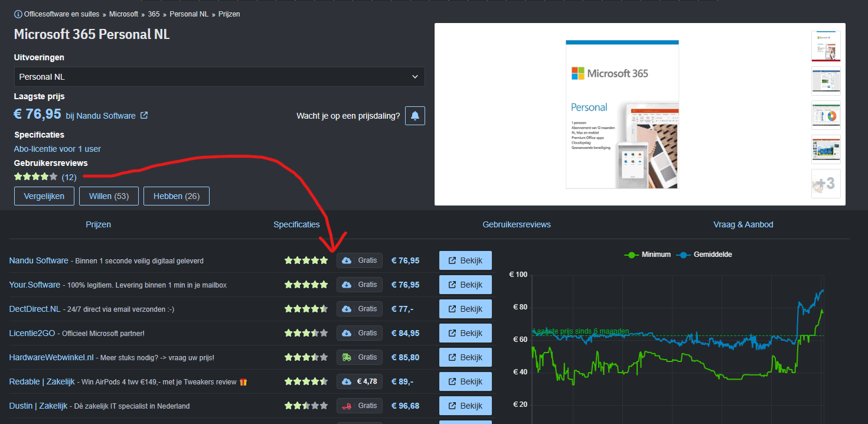Click the Prijzen breadcrumb at the top

[229, 14]
